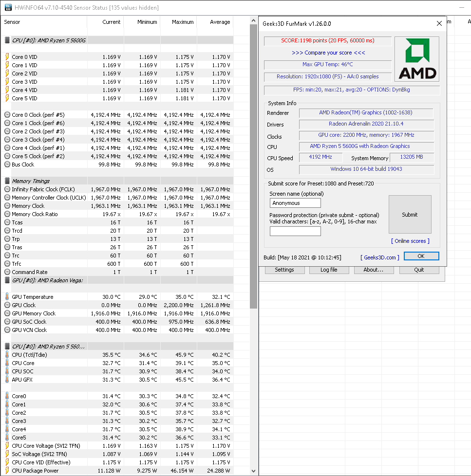Click the Clocks field GPU core: 2200 MHz
The image size is (471, 476).
[366, 135]
